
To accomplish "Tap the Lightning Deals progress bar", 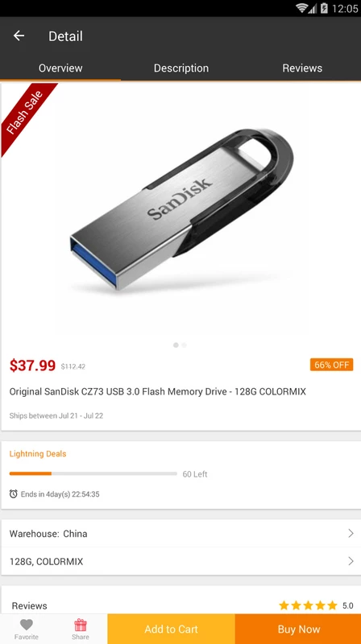I will 93,473.
